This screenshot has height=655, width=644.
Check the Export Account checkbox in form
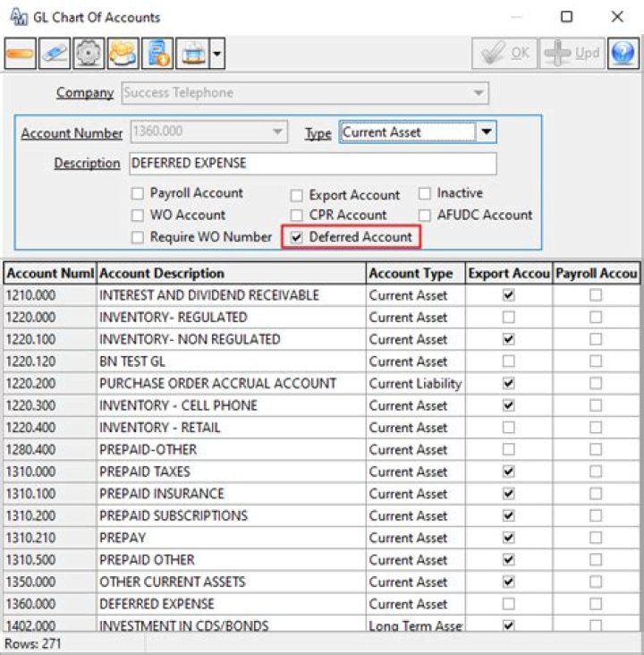coord(297,195)
